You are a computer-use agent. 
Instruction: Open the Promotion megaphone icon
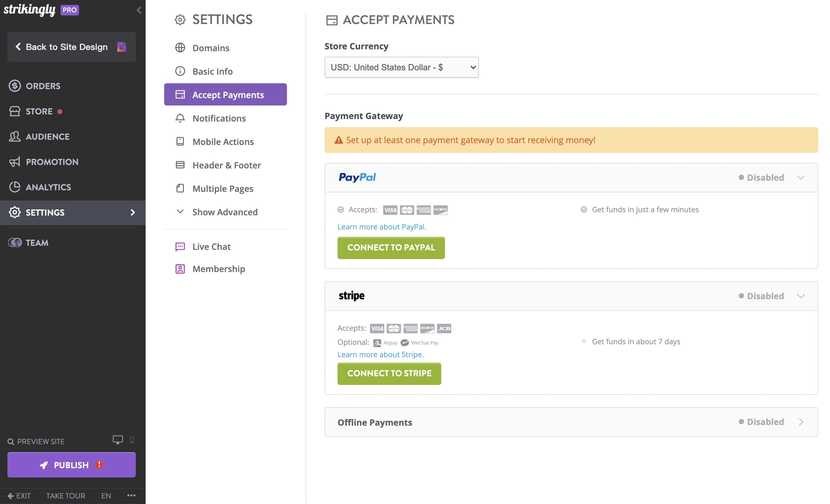pos(15,162)
